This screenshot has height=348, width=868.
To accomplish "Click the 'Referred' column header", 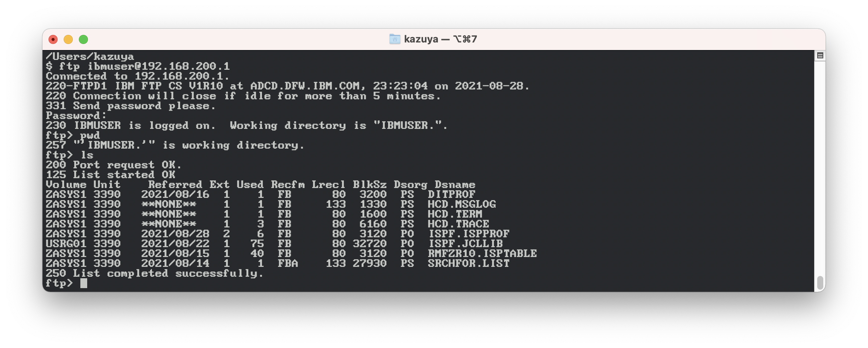I will [x=175, y=185].
